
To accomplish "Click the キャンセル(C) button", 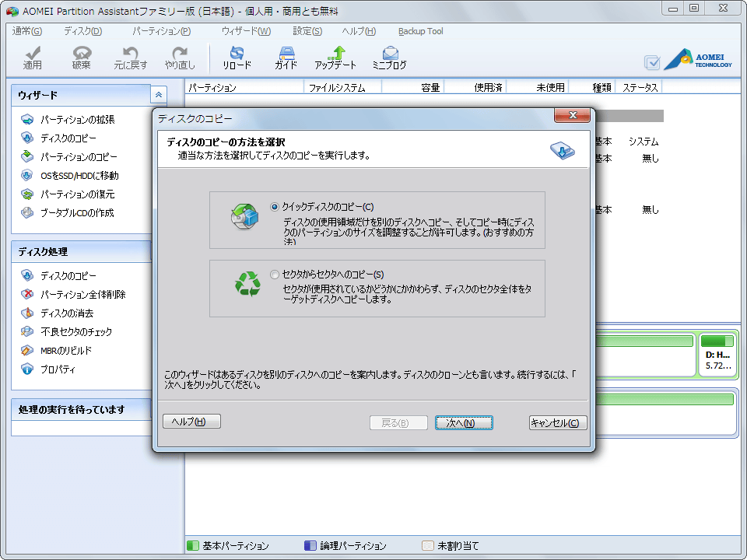I will coord(558,423).
